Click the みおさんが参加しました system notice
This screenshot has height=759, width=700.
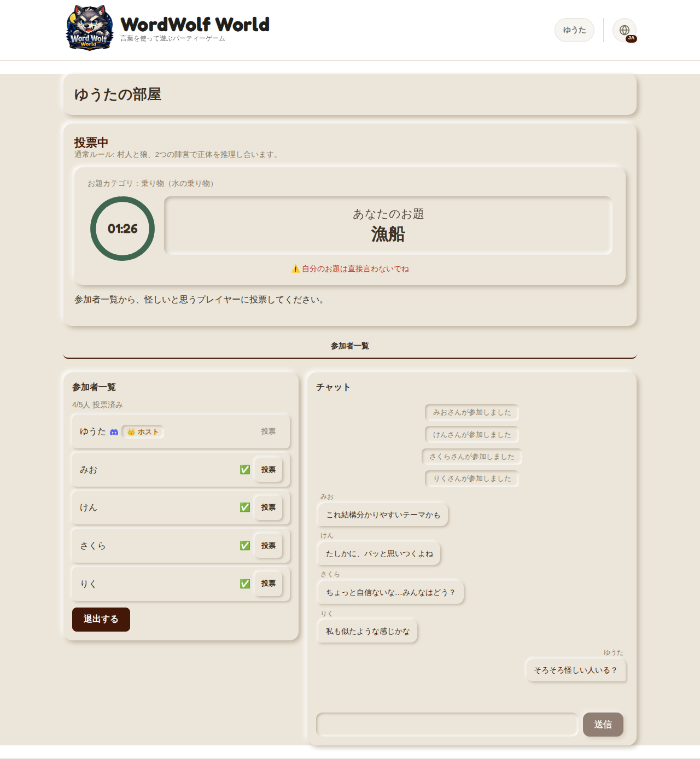point(472,412)
